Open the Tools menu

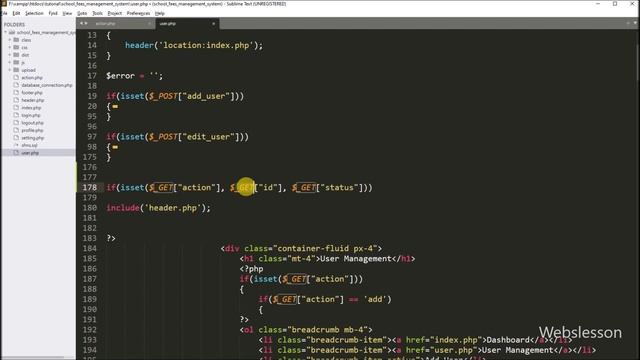coord(97,13)
